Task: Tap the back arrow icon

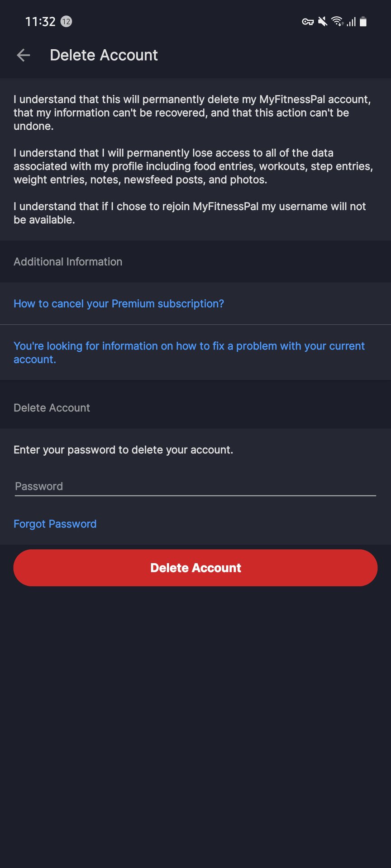Action: (23, 55)
